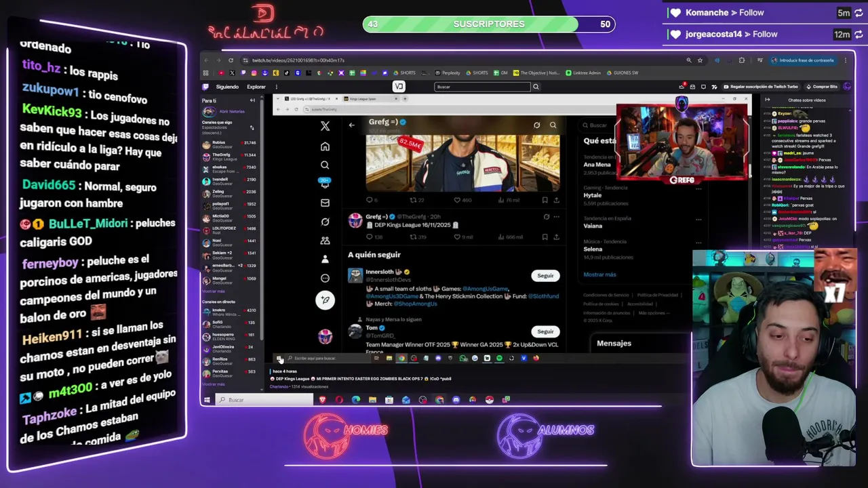Open Microsoft Edge in Windows taskbar

click(356, 400)
